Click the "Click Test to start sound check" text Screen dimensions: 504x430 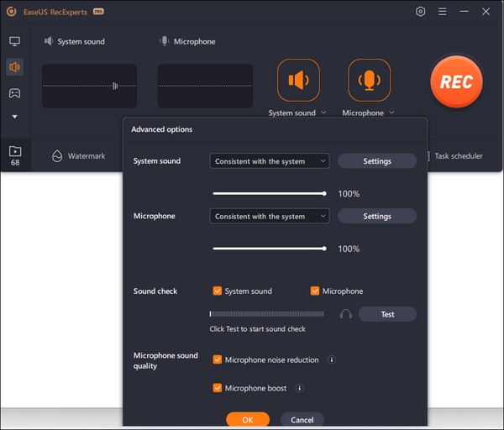(258, 328)
